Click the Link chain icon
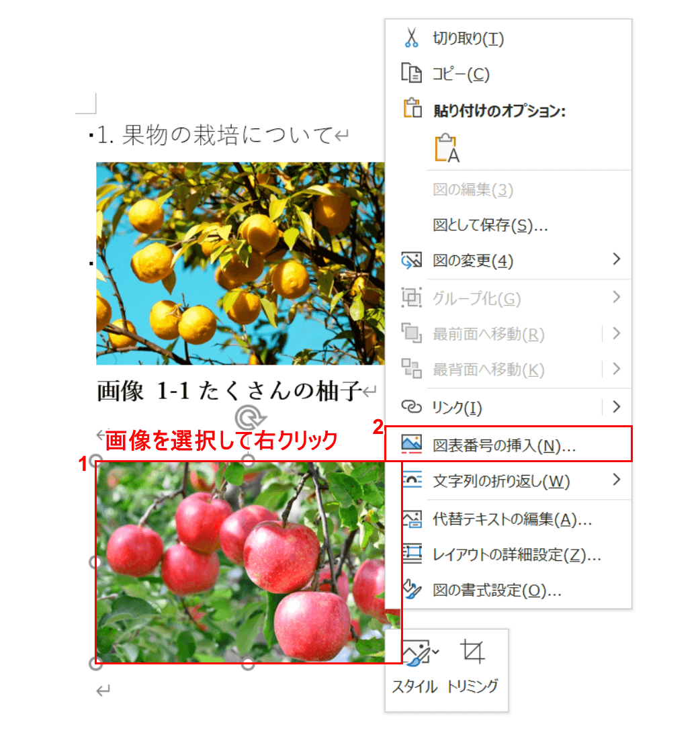Viewport: 700px width, 743px height. [411, 406]
